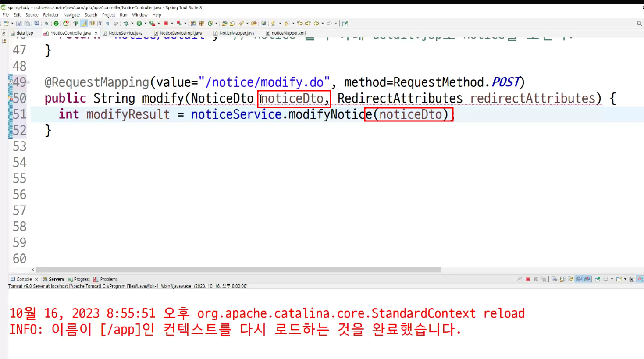
Task: Click the Open Type toolbar icon
Action: [x=224, y=23]
